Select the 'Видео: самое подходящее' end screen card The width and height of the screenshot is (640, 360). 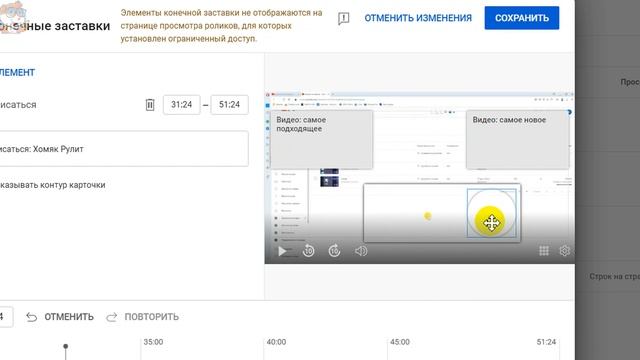click(322, 139)
